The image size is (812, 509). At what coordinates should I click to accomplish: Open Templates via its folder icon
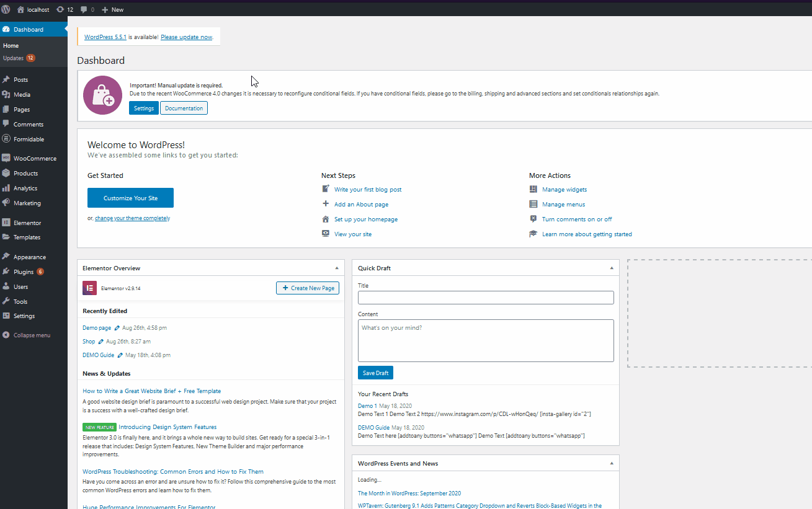click(x=6, y=237)
